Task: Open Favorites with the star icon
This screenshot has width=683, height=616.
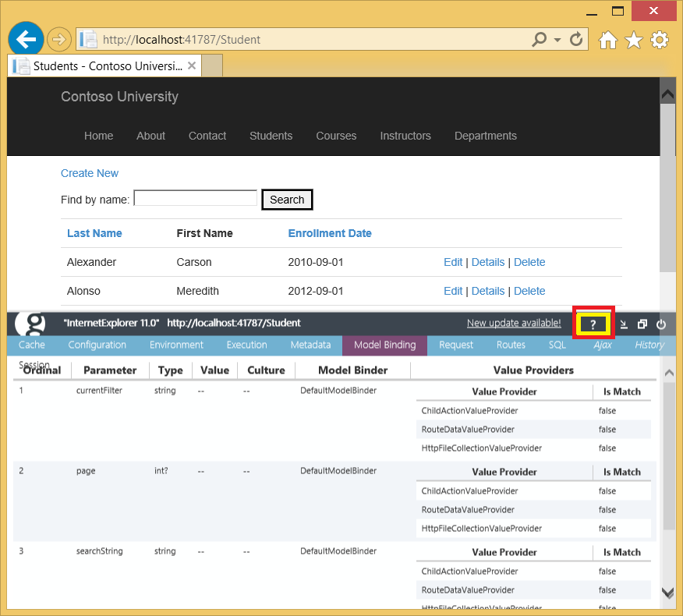Action: [634, 40]
